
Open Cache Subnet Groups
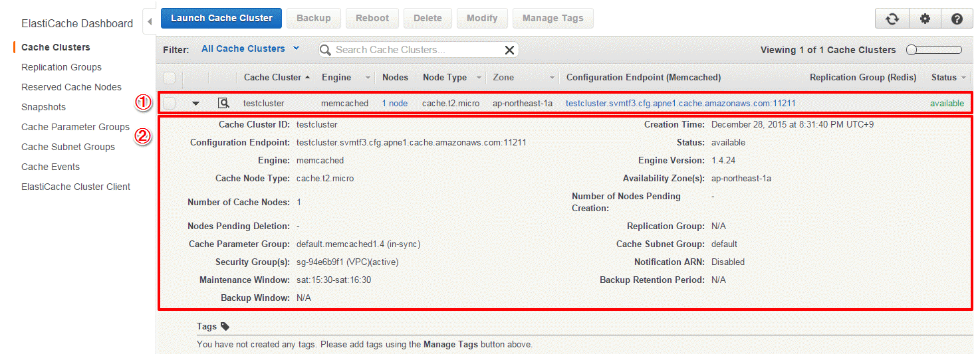tap(68, 147)
